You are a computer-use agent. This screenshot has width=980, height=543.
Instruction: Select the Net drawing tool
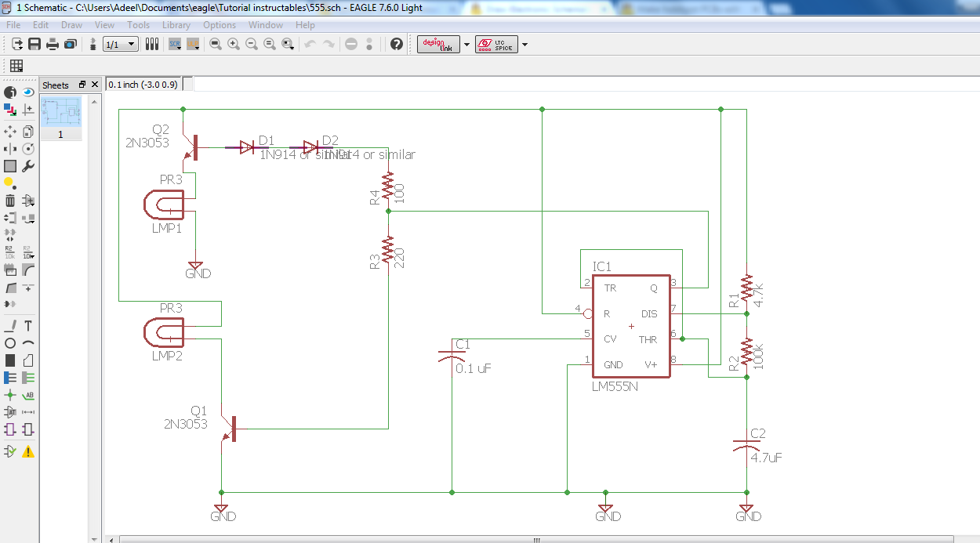pos(27,377)
